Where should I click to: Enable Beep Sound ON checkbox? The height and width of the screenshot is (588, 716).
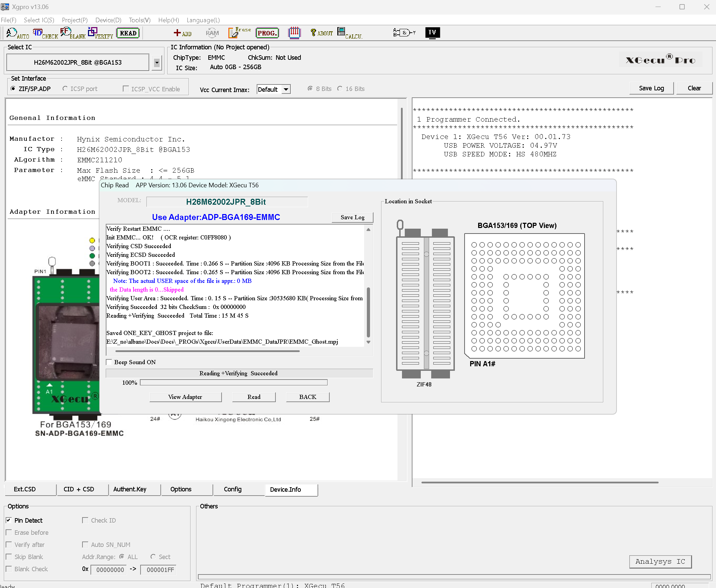(109, 362)
